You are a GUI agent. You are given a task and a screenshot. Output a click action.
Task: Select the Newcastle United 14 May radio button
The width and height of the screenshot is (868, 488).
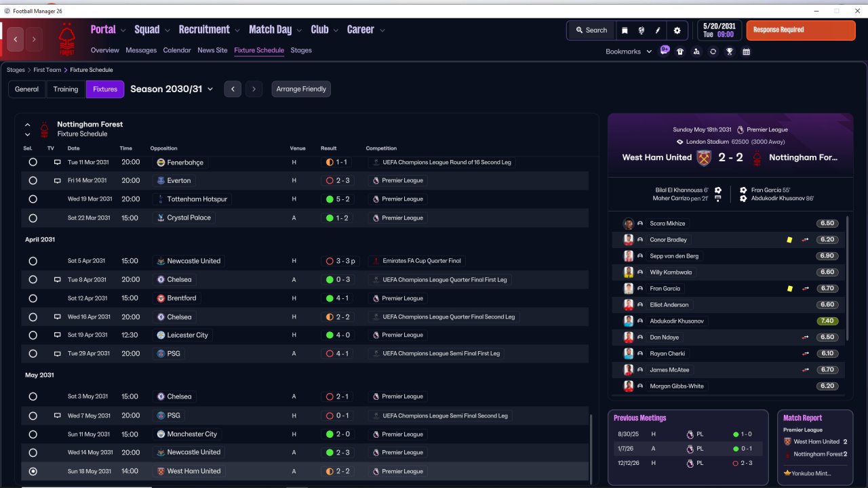tap(33, 452)
